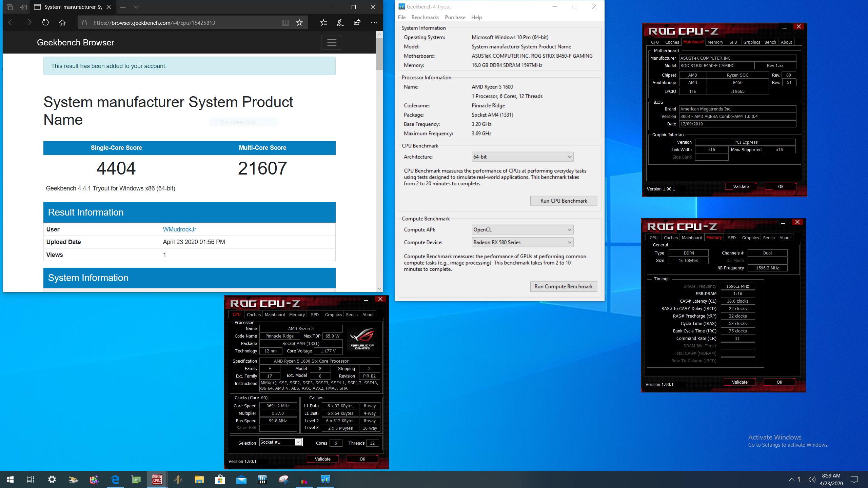
Task: Show the tab previews dropdown chevron
Action: 136,7
